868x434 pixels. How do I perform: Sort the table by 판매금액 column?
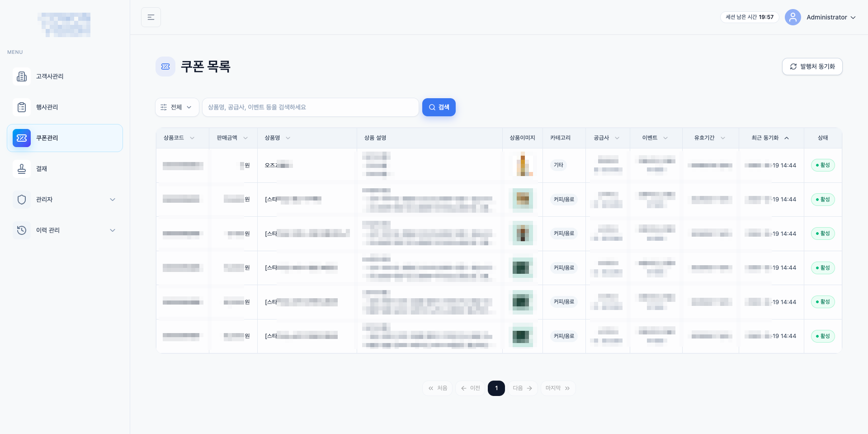point(232,138)
